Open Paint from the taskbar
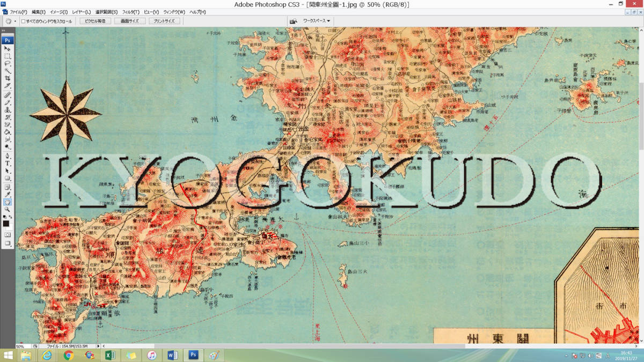 tap(214, 356)
